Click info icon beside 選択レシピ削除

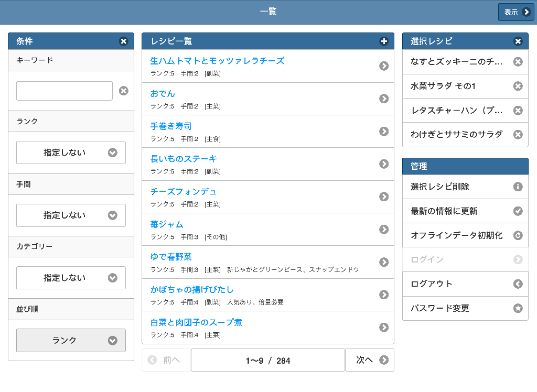pos(518,187)
